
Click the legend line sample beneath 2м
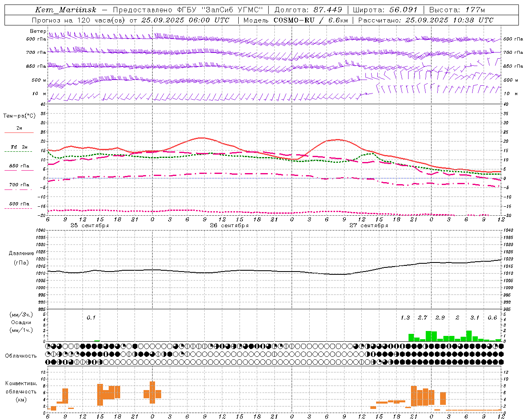19,132
